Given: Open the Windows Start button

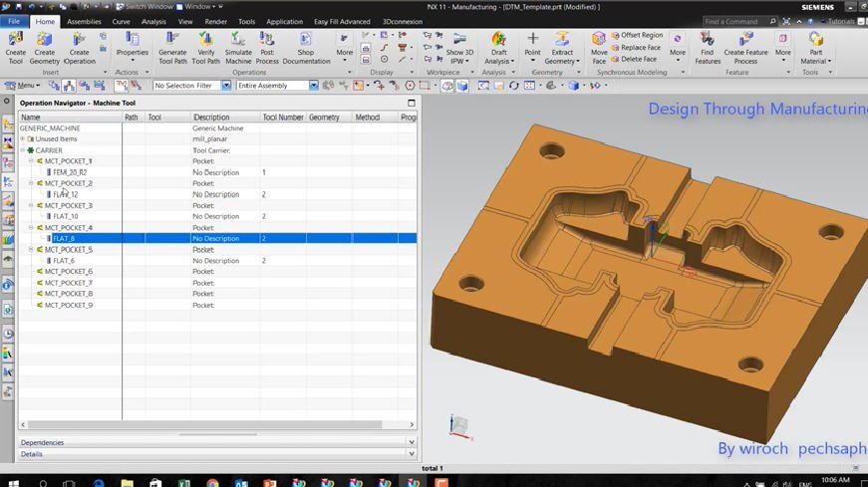Looking at the screenshot, I should (x=13, y=483).
